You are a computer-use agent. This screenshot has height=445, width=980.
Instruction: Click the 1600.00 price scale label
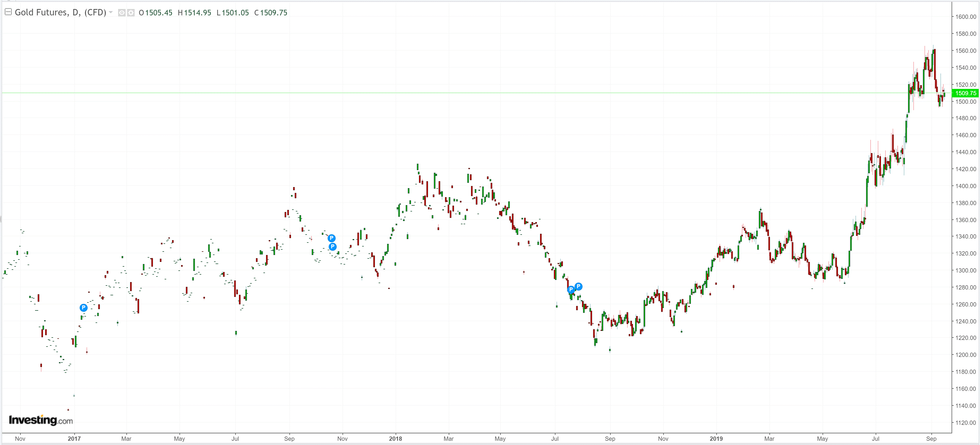click(x=966, y=17)
